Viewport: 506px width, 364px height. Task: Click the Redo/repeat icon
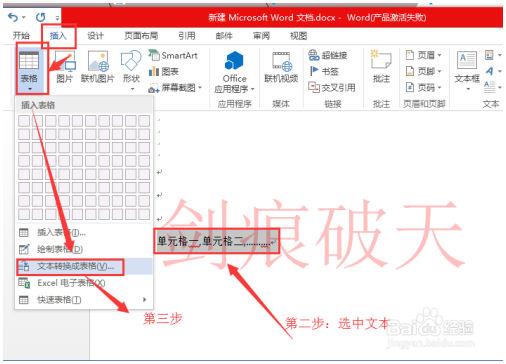[x=41, y=17]
